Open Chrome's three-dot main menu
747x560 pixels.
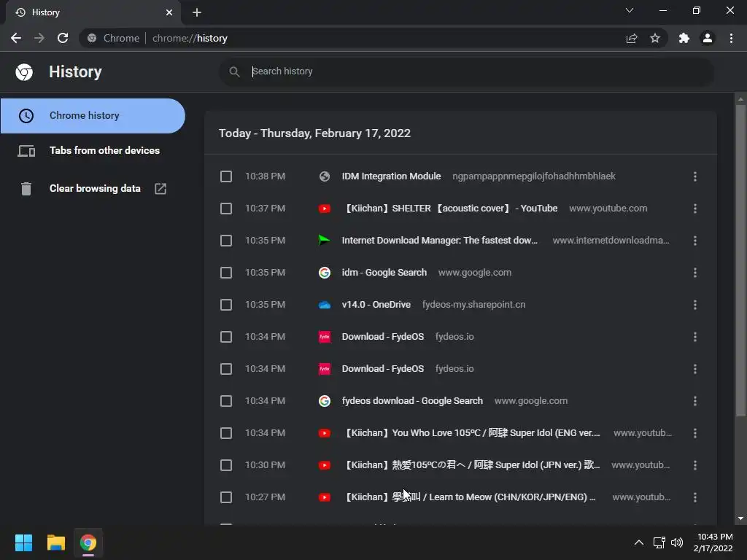(731, 38)
